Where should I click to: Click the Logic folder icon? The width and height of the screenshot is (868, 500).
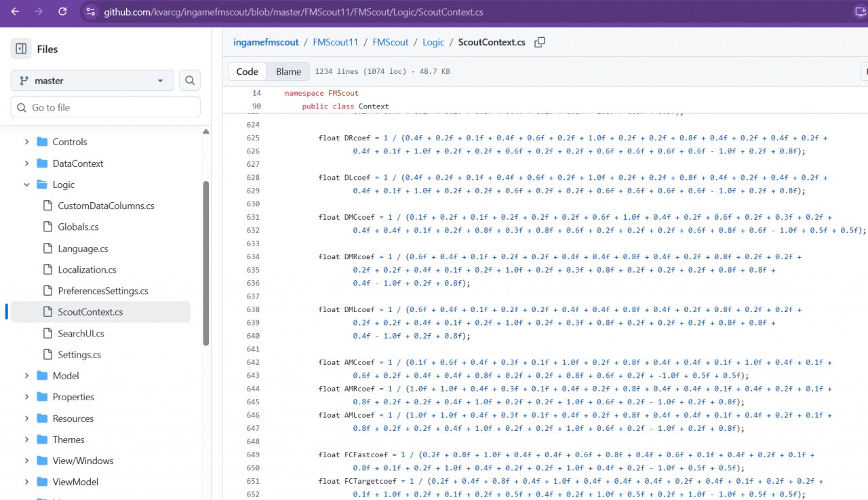pyautogui.click(x=42, y=185)
